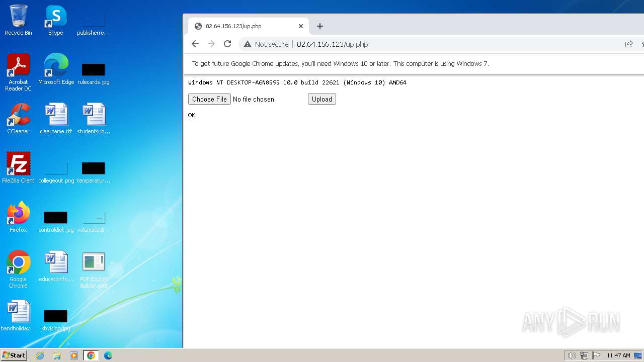Click the Windows NT DESKTOP-A6N8595 system text

pyautogui.click(x=297, y=82)
